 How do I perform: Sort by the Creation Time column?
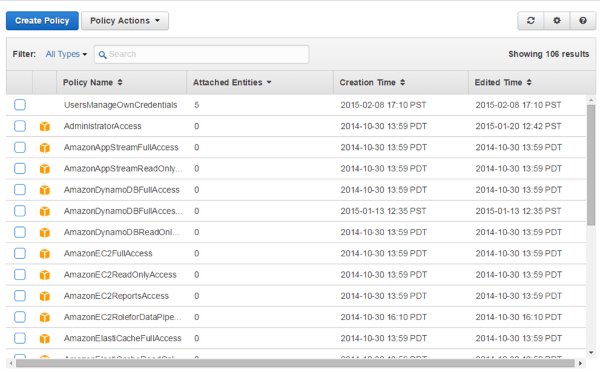372,82
